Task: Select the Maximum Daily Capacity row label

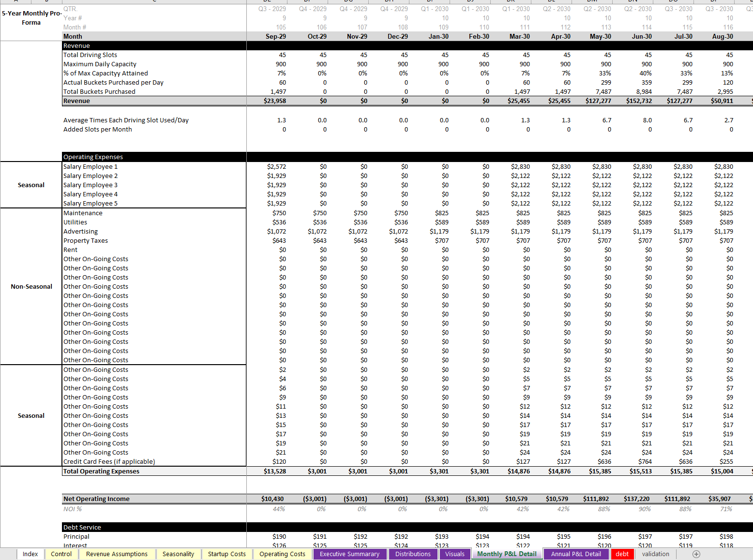Action: click(100, 64)
